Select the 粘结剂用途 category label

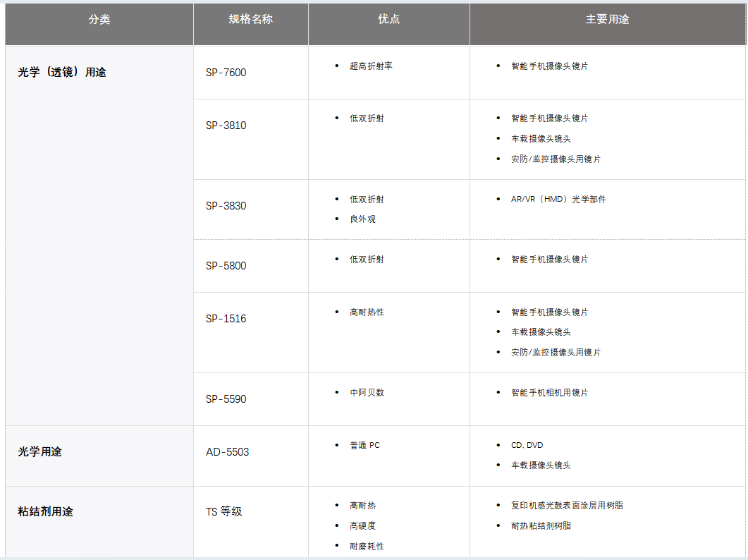coord(45,512)
